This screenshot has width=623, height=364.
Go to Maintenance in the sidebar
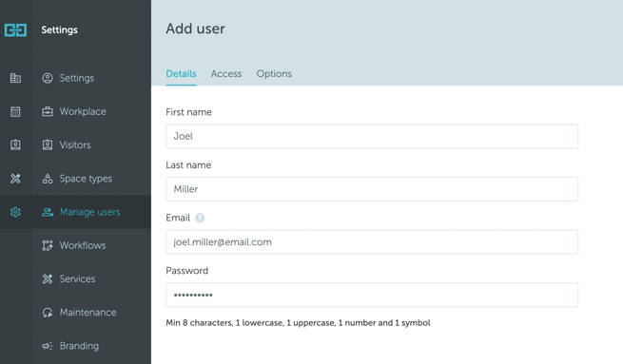(x=88, y=313)
